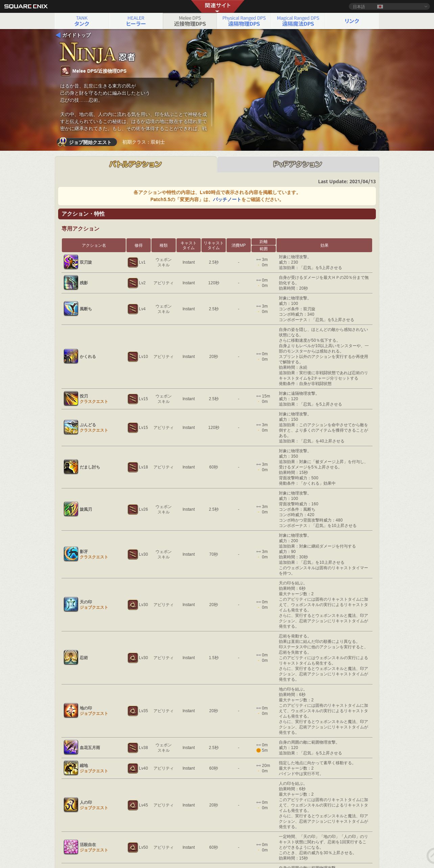Open the パッチノート link
The height and width of the screenshot is (868, 434).
click(x=226, y=199)
